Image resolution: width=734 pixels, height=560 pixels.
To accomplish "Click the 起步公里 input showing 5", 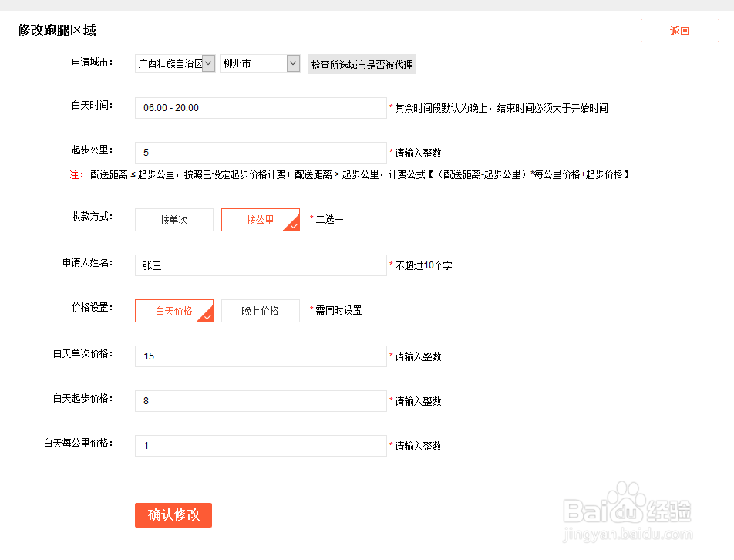I will [260, 153].
